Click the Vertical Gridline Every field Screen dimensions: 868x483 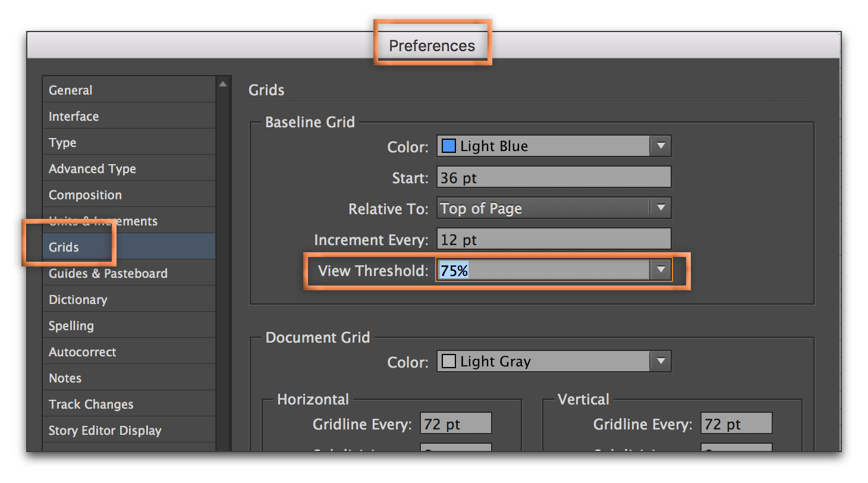736,424
